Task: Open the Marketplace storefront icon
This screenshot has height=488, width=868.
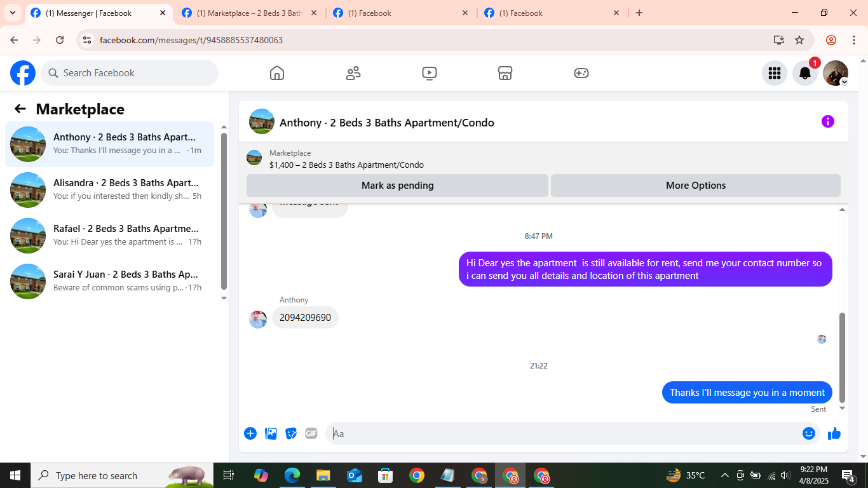Action: coord(505,73)
